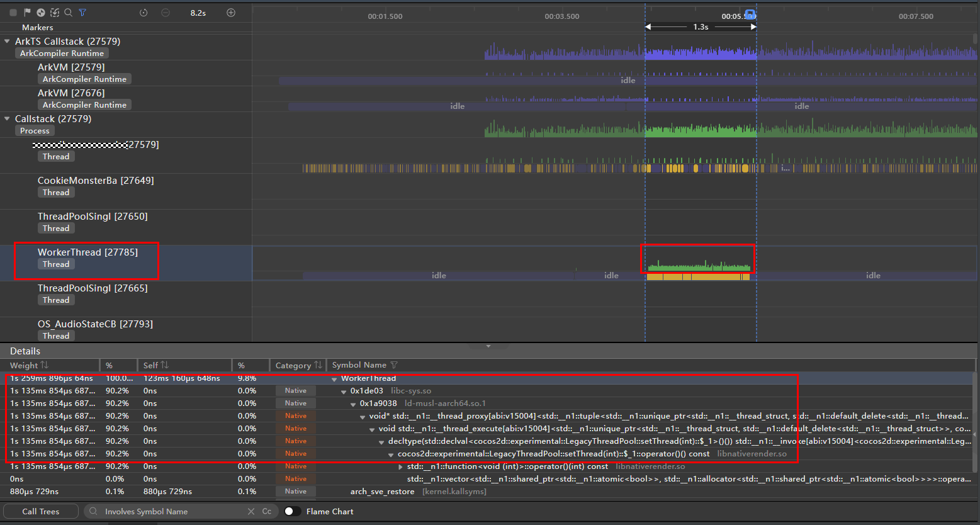The width and height of the screenshot is (980, 525).
Task: Collapse the void* std::__n1::__thread_proxy node
Action: (x=363, y=416)
